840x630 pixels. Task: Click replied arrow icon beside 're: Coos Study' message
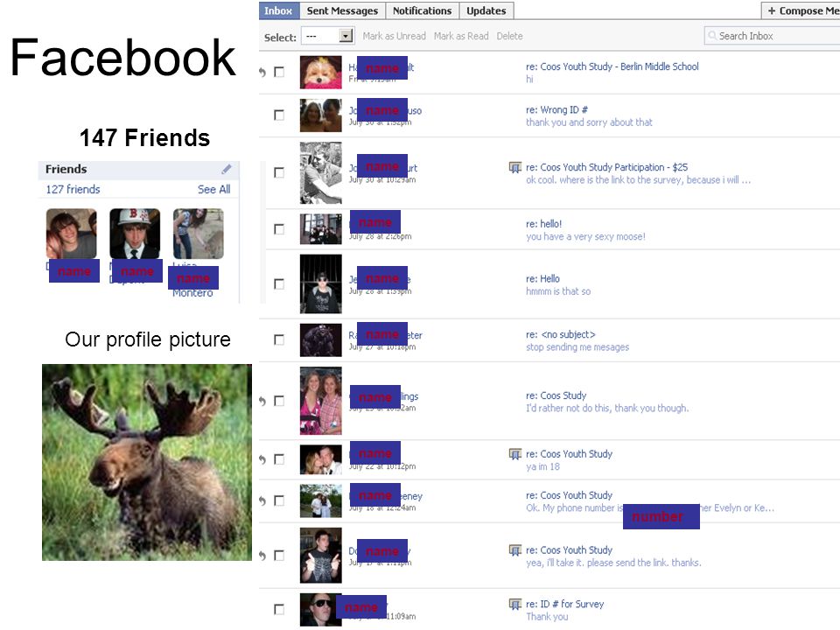pyautogui.click(x=262, y=401)
